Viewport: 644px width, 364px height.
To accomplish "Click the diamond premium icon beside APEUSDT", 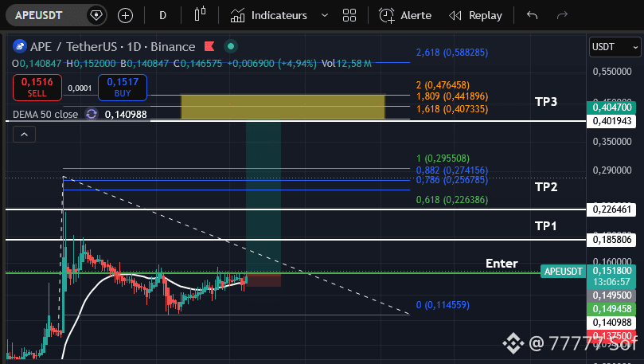I will pos(96,16).
